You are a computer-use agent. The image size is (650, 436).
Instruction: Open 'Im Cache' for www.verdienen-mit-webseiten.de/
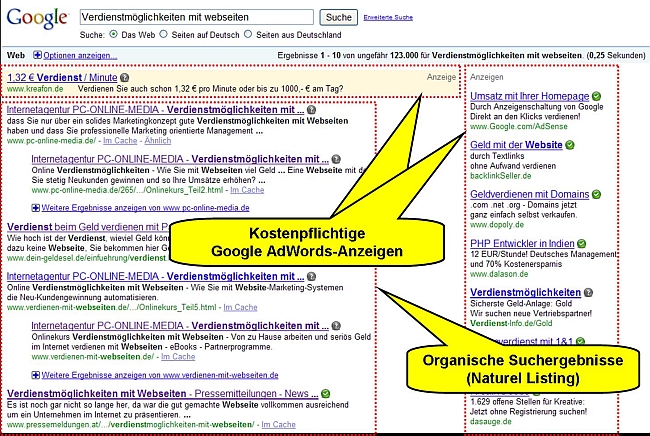click(178, 356)
